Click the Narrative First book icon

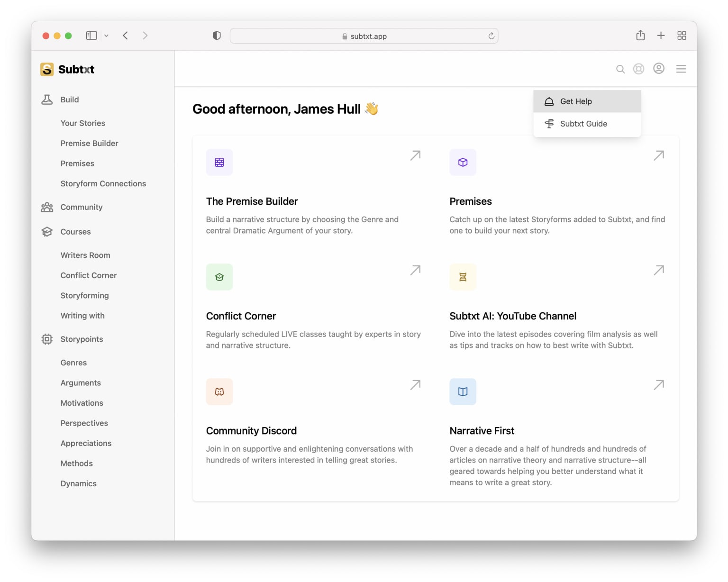tap(463, 392)
